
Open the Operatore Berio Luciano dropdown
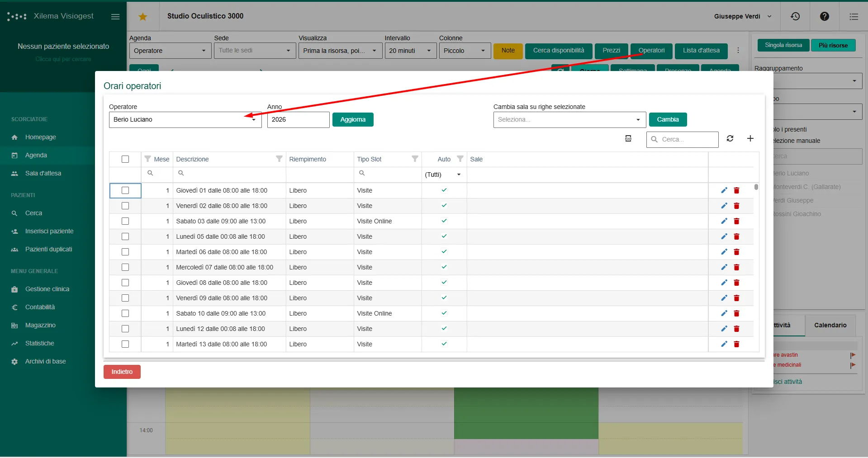[185, 120]
